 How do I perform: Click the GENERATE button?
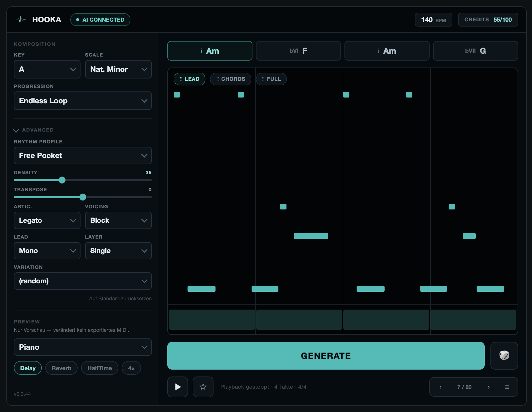pyautogui.click(x=326, y=356)
